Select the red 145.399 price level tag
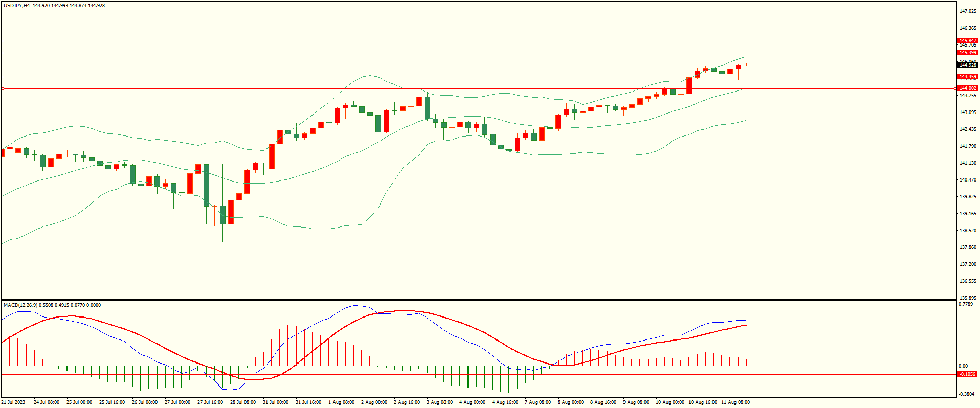Viewport: 980px width, 408px height. click(968, 53)
